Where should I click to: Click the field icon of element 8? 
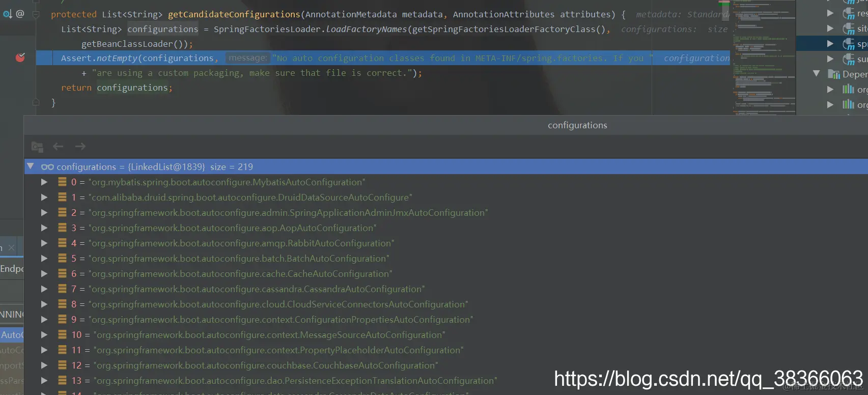click(62, 304)
